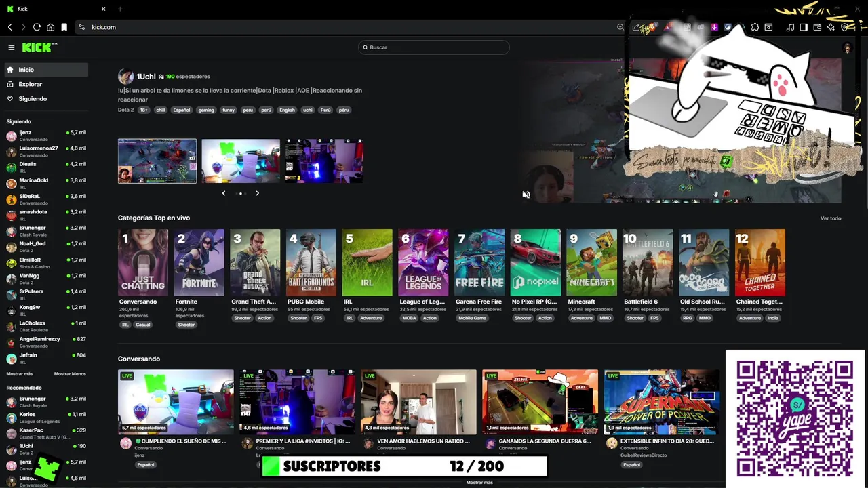The image size is (868, 488).
Task: Open the hamburger sidebar menu
Action: coord(12,47)
